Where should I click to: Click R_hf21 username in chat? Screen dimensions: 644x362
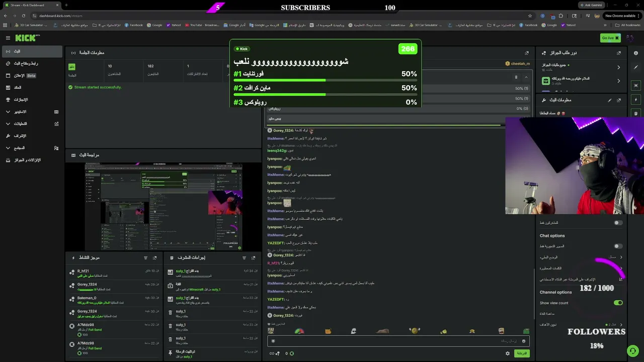(x=273, y=263)
